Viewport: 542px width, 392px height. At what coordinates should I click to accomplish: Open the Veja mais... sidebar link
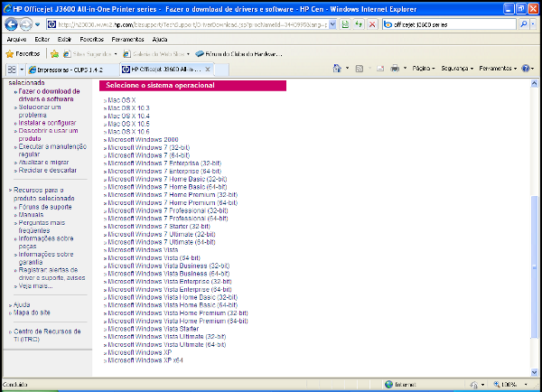click(x=35, y=286)
